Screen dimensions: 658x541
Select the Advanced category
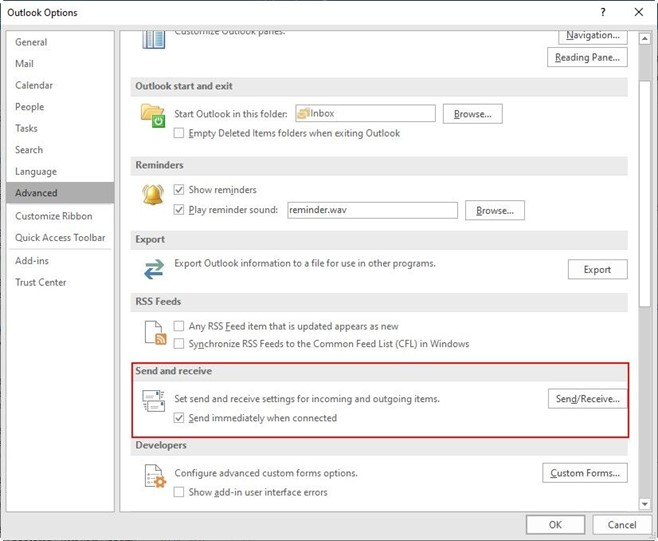tap(60, 193)
